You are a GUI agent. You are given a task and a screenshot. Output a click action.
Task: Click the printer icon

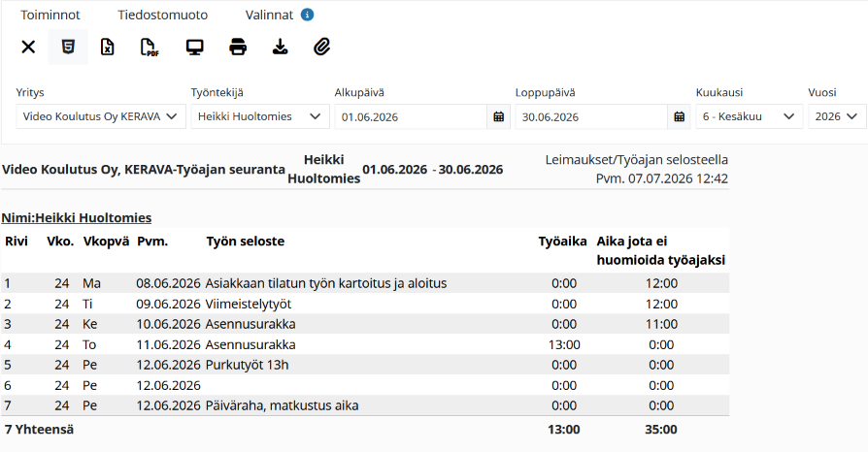click(238, 47)
